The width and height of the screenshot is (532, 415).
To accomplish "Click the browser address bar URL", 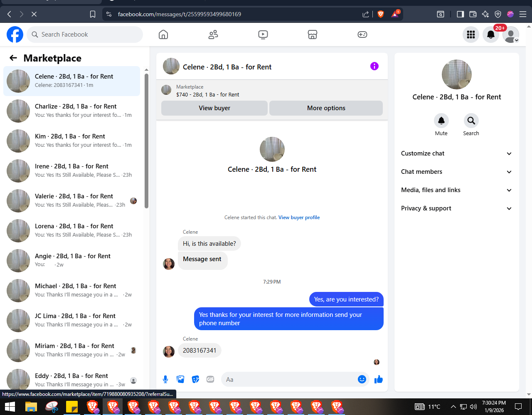I will (180, 14).
